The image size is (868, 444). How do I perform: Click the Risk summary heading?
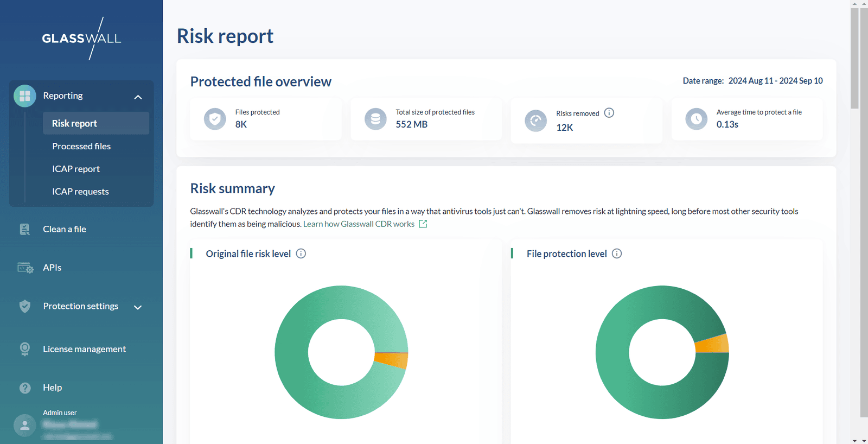pos(232,188)
